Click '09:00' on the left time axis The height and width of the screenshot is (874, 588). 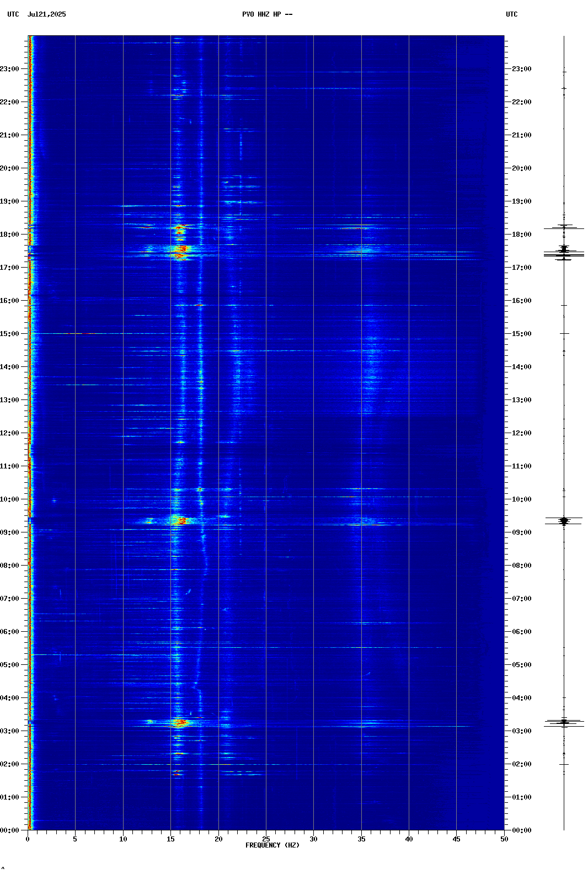[x=9, y=532]
